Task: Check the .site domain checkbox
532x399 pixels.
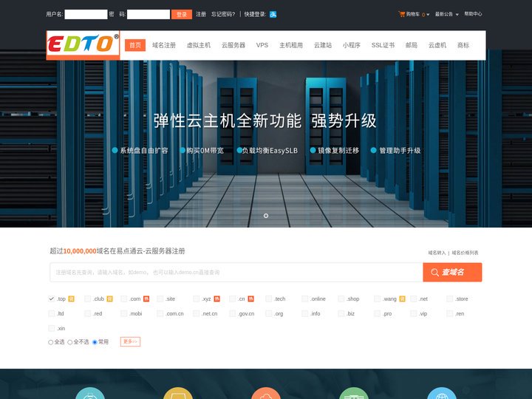Action: [160, 299]
